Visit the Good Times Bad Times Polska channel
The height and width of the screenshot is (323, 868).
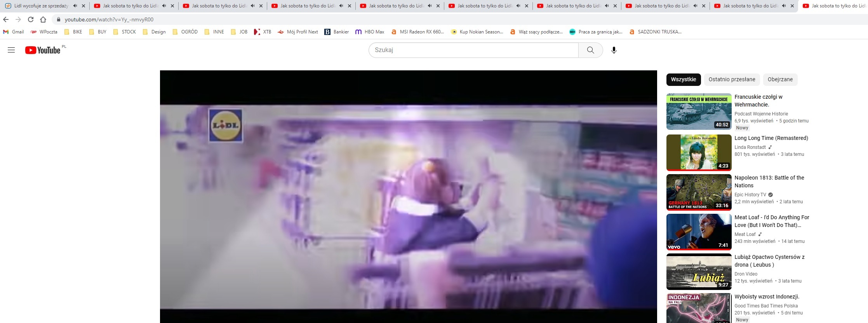766,306
